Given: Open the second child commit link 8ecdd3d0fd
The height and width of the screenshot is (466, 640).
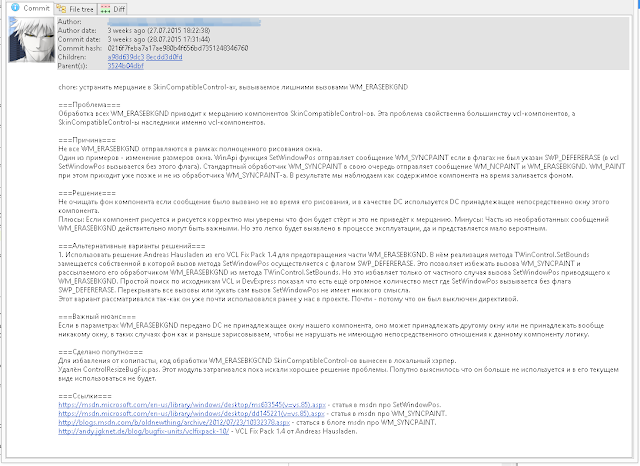Looking at the screenshot, I should pos(164,57).
